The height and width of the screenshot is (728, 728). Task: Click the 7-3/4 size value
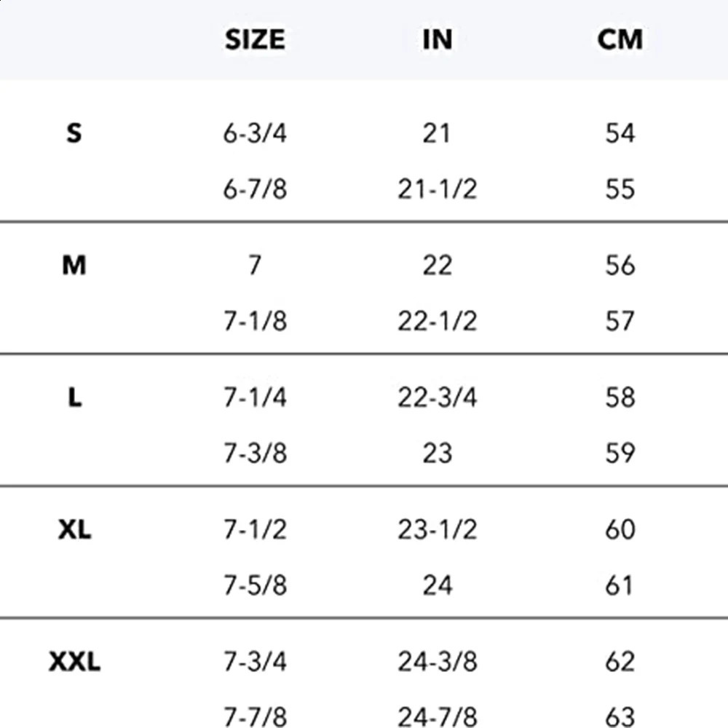255,662
